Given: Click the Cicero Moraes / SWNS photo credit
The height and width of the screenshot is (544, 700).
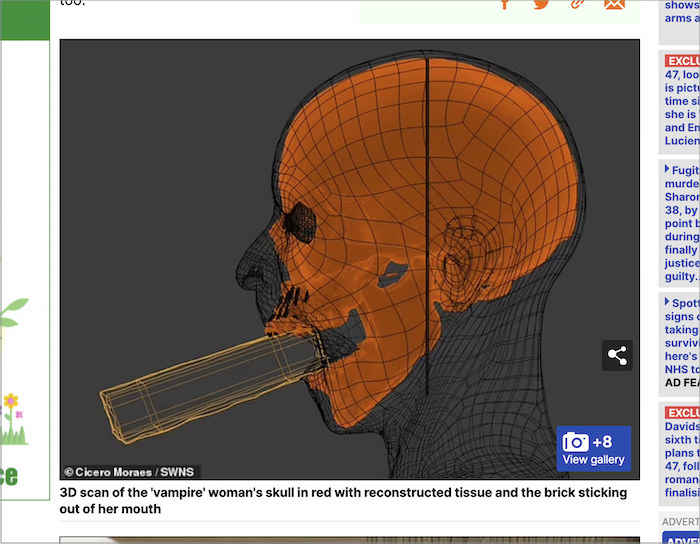Looking at the screenshot, I should tap(130, 471).
